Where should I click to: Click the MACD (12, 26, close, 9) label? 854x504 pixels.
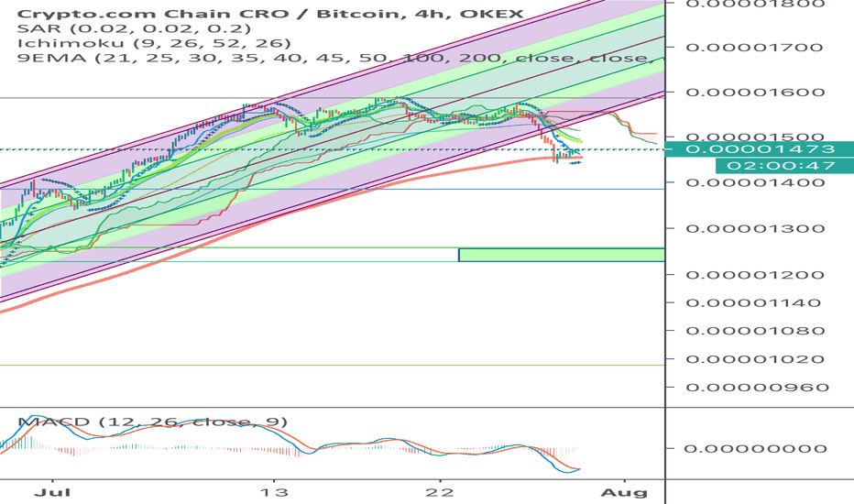pos(152,422)
